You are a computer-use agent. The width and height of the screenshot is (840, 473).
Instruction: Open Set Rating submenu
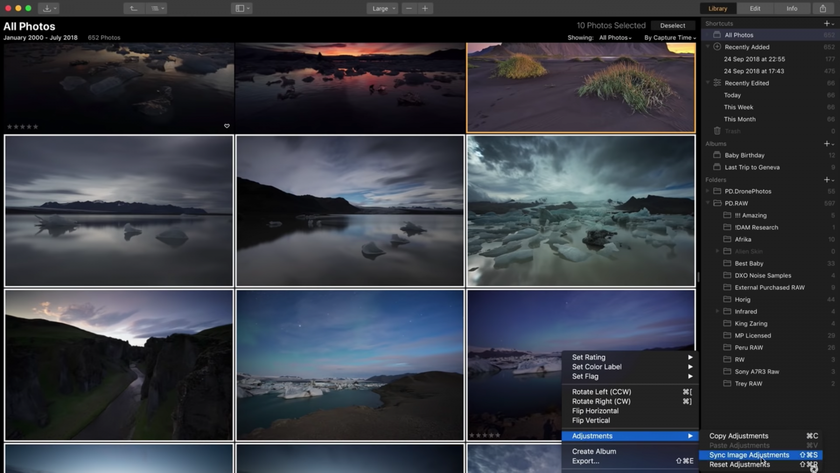click(x=631, y=357)
